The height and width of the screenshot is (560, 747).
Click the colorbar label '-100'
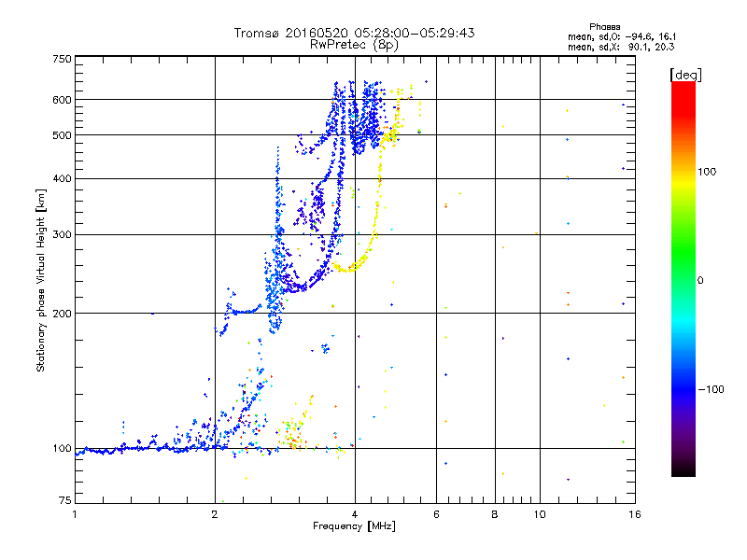[711, 389]
